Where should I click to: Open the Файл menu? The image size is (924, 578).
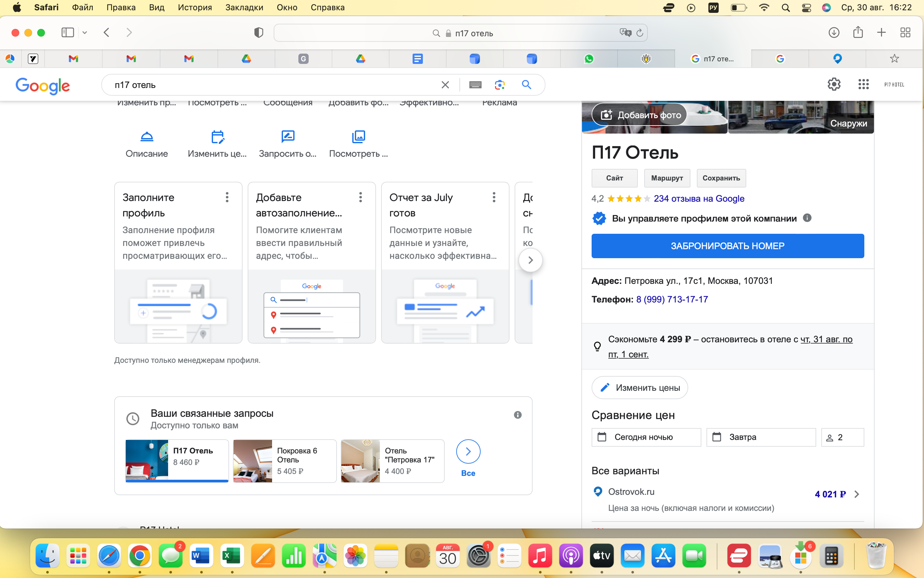[82, 7]
